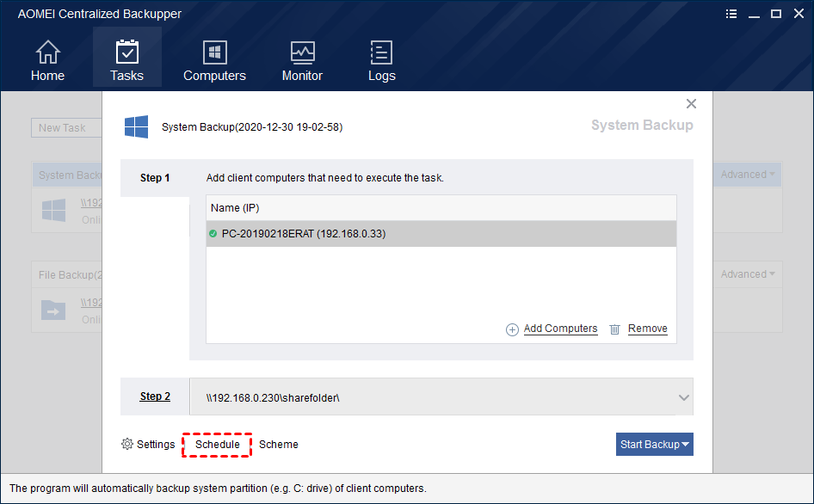Screen dimensions: 814x504
Task: Expand Advanced dropdown for File Backup task
Action: pyautogui.click(x=748, y=274)
